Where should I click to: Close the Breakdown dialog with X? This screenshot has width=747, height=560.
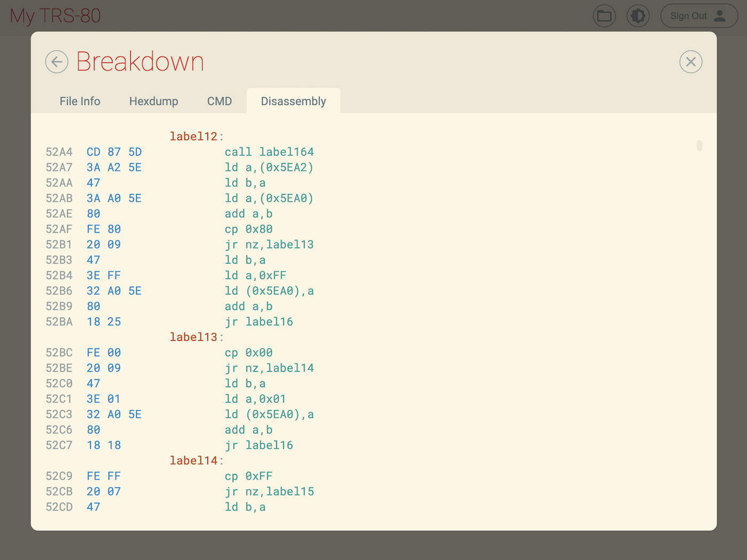coord(690,62)
